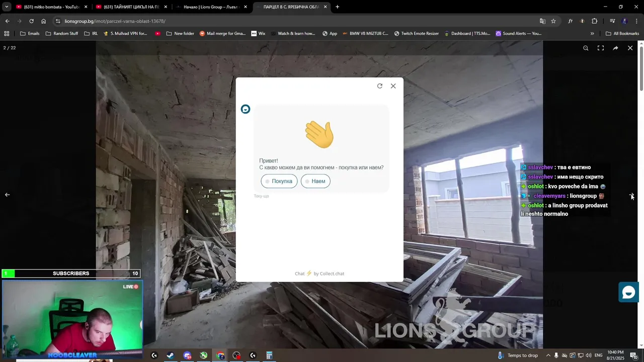Reload the current page
Viewport: 644px width, 362px height.
(31, 21)
